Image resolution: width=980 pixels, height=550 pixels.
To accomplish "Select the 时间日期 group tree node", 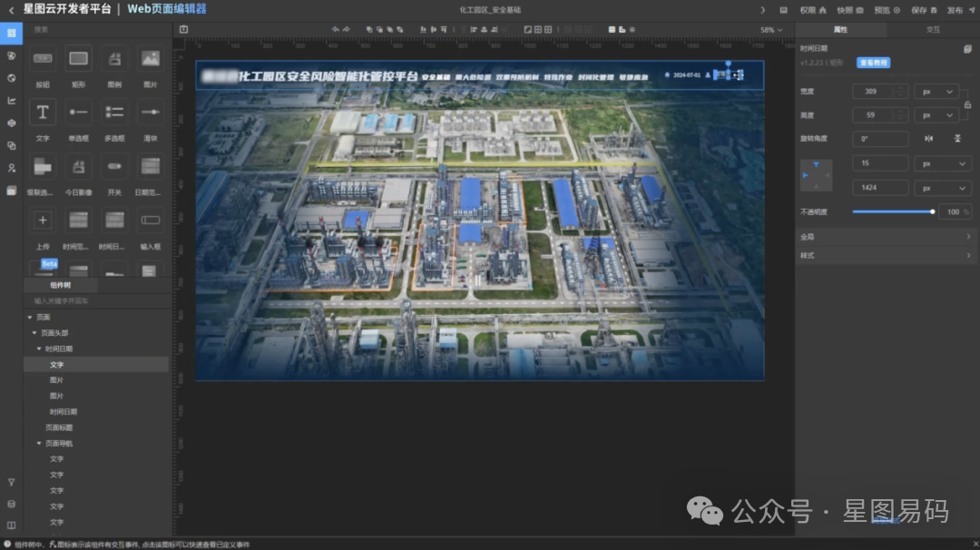I will 59,349.
